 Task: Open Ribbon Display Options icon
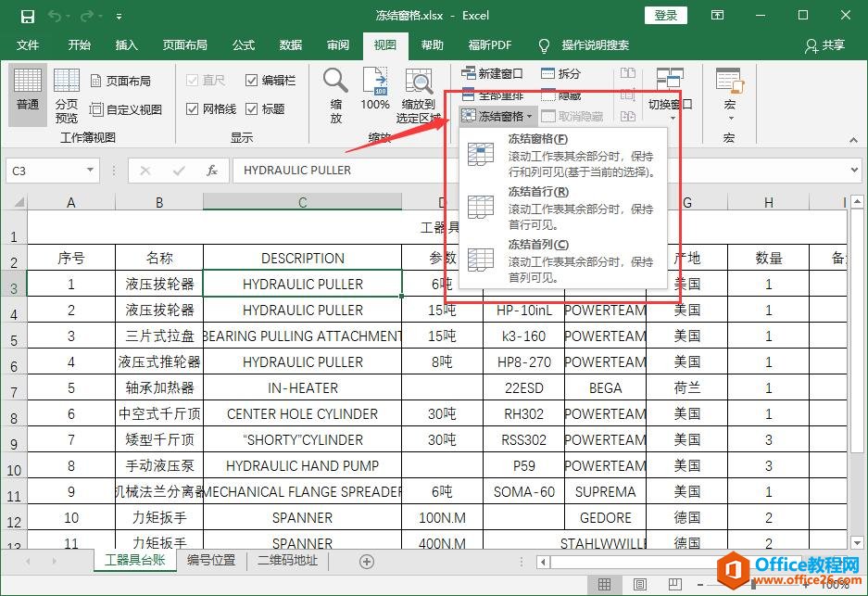click(x=717, y=16)
